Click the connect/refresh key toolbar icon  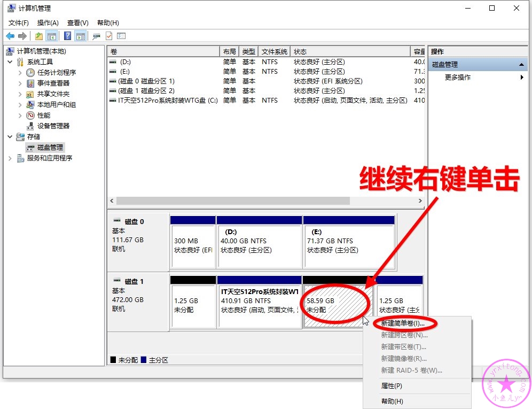[96, 36]
